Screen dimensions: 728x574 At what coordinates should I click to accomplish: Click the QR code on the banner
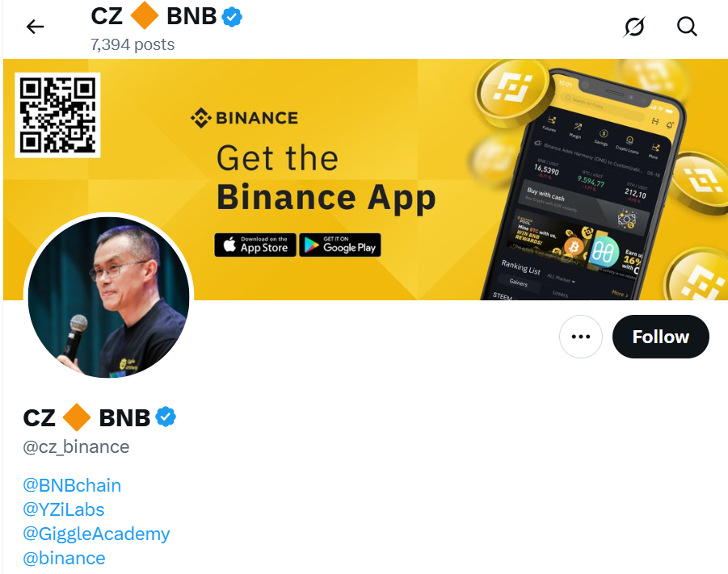pos(57,115)
